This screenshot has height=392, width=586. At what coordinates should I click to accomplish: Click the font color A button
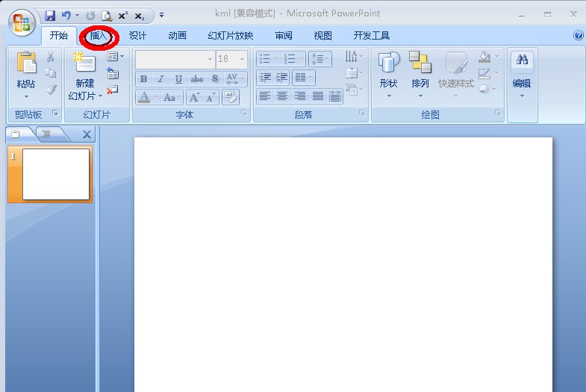tap(144, 98)
